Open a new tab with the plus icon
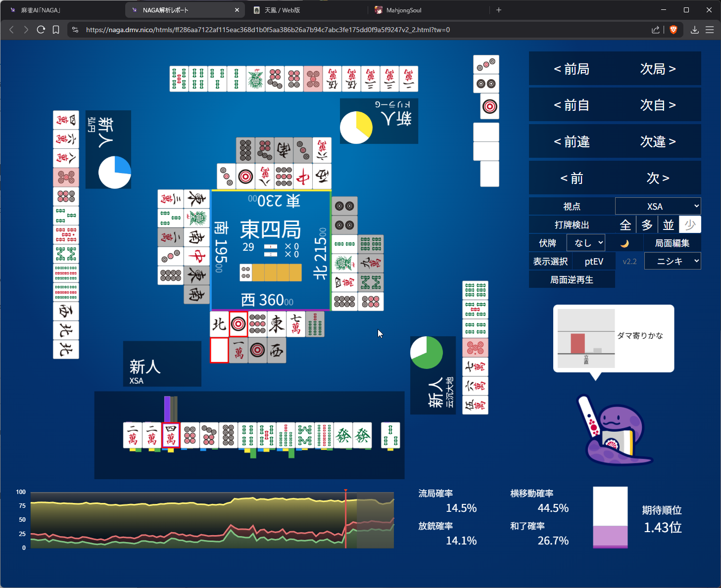The image size is (721, 588). tap(499, 10)
